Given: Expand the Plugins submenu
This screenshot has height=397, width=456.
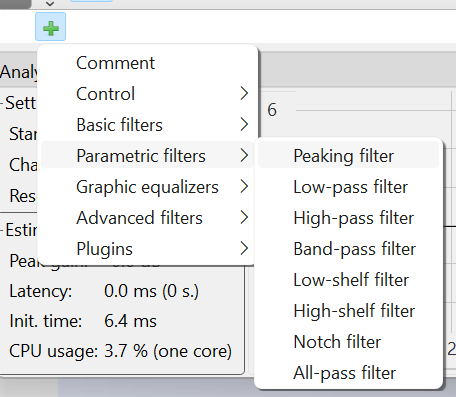Looking at the screenshot, I should pos(147,249).
